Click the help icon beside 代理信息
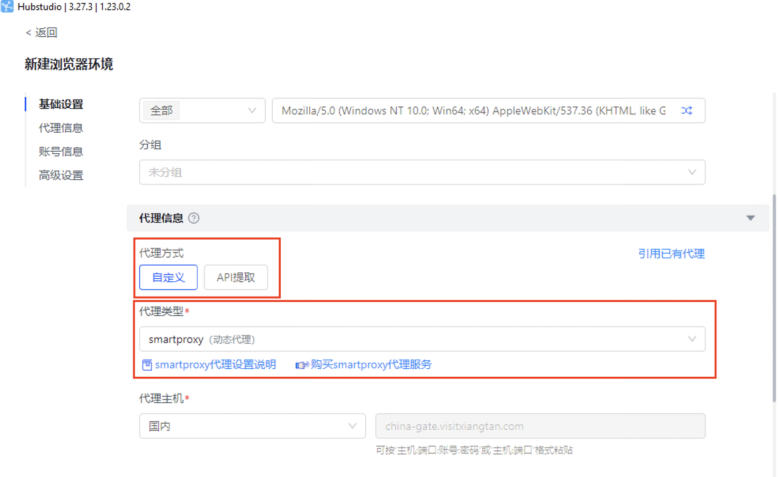780x477 pixels. [194, 218]
